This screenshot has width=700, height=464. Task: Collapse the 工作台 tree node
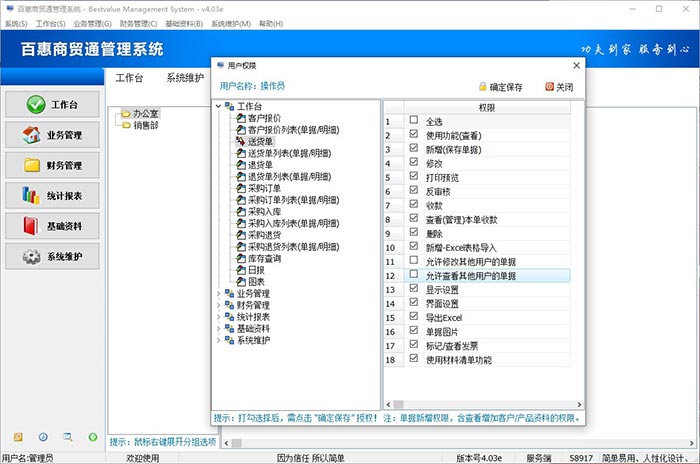coord(218,106)
